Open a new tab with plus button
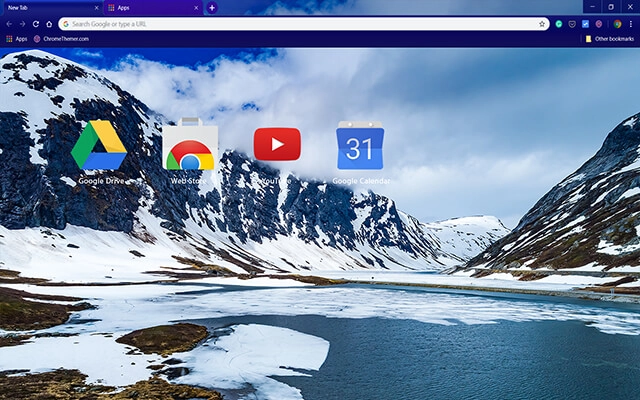The height and width of the screenshot is (400, 640). click(212, 8)
